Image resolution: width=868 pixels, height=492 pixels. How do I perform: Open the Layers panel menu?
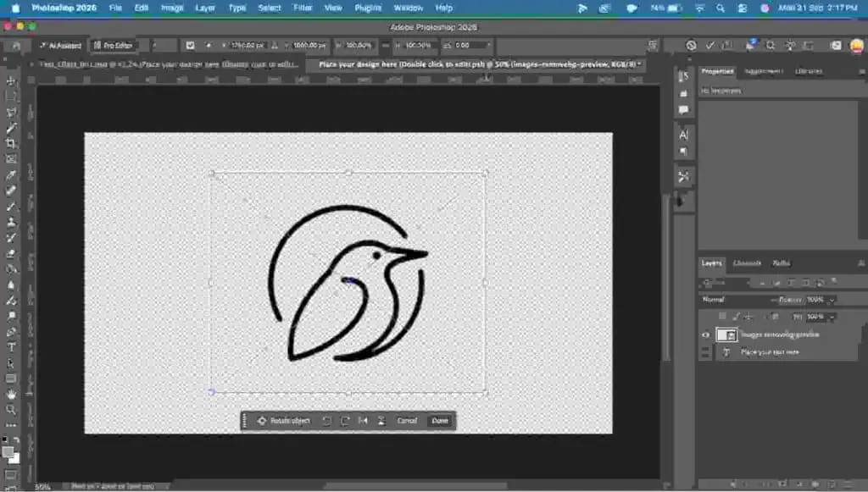click(x=861, y=263)
